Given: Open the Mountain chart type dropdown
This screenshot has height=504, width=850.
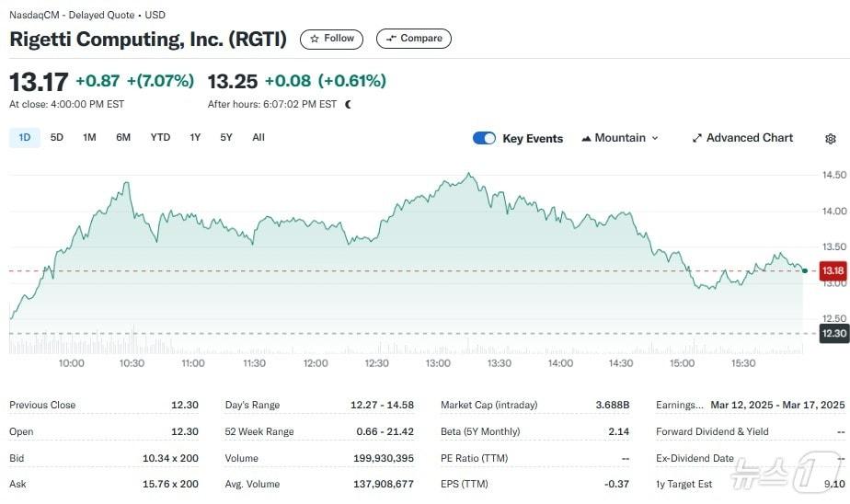Looking at the screenshot, I should pyautogui.click(x=621, y=138).
